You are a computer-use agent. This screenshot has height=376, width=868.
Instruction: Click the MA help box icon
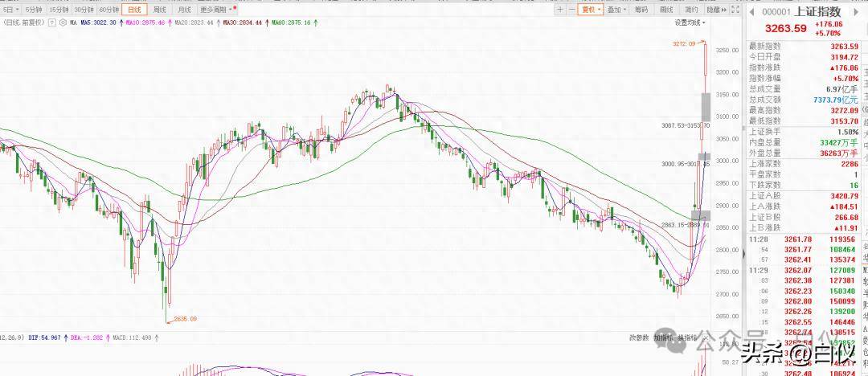(x=52, y=22)
